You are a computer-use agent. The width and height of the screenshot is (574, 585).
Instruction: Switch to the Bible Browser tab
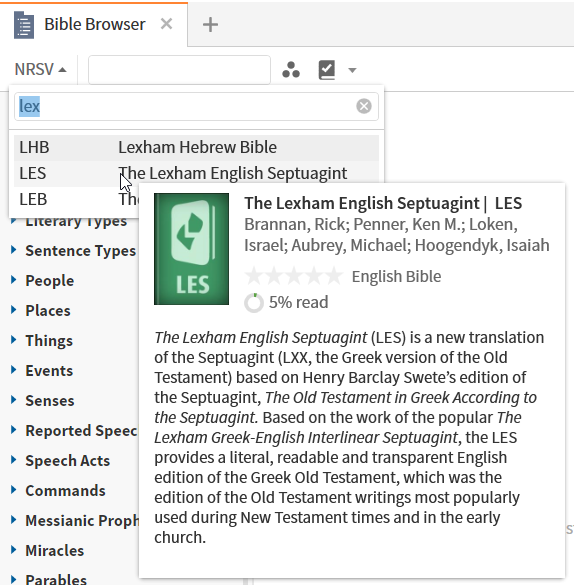pyautogui.click(x=95, y=25)
